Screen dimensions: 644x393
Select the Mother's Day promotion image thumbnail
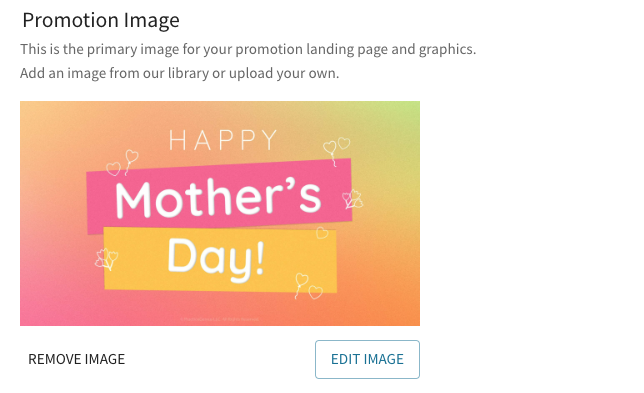[220, 214]
